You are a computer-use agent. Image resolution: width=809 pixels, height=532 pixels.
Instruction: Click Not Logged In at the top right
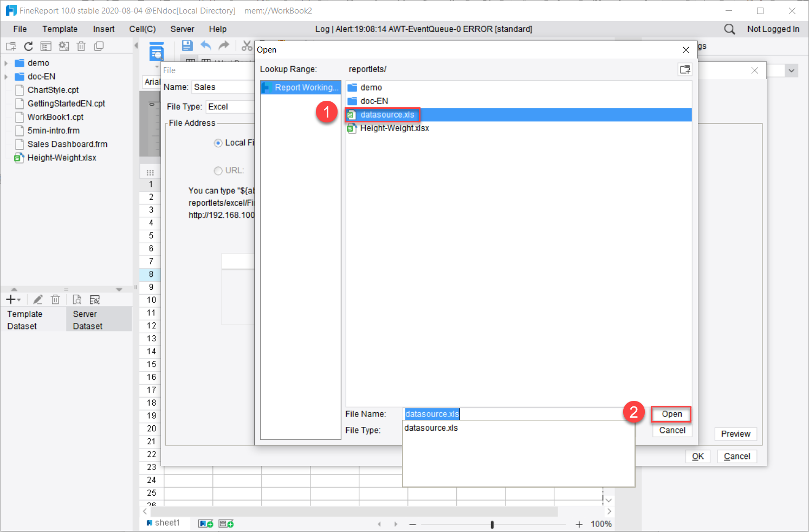[x=773, y=29]
